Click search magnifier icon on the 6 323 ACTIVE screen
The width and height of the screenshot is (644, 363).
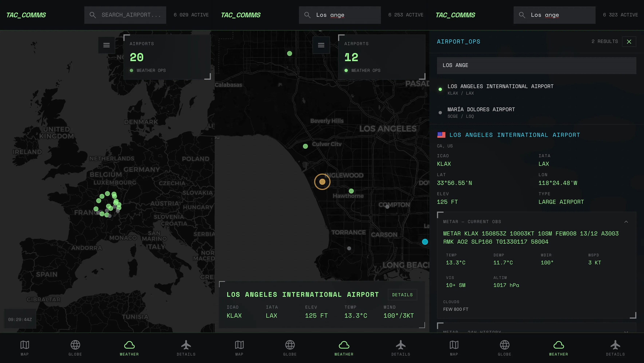click(x=522, y=15)
